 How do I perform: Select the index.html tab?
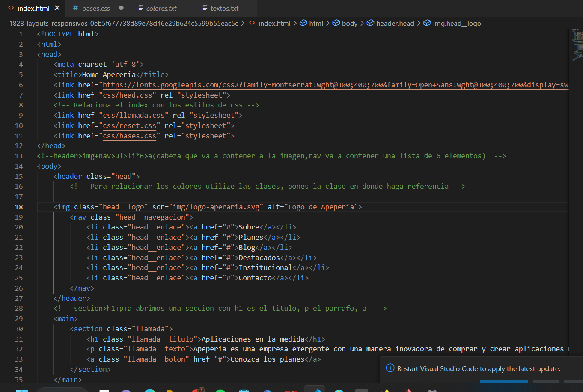pyautogui.click(x=33, y=8)
